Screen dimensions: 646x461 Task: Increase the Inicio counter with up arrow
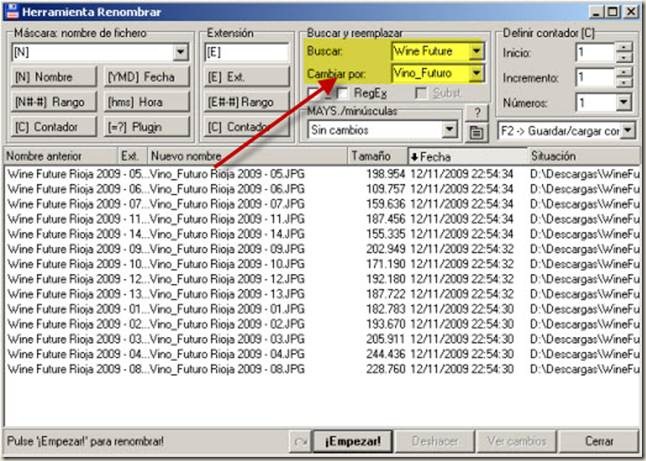pos(624,46)
